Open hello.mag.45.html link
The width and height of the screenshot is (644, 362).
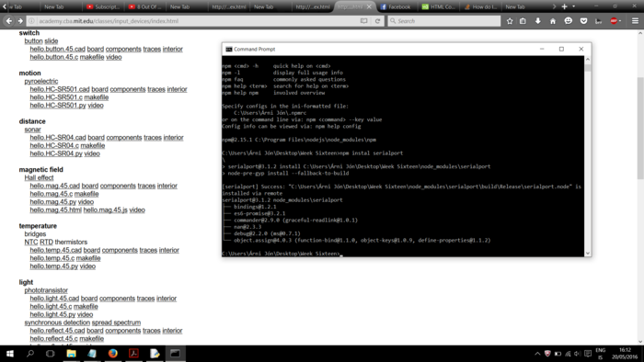pyautogui.click(x=55, y=209)
